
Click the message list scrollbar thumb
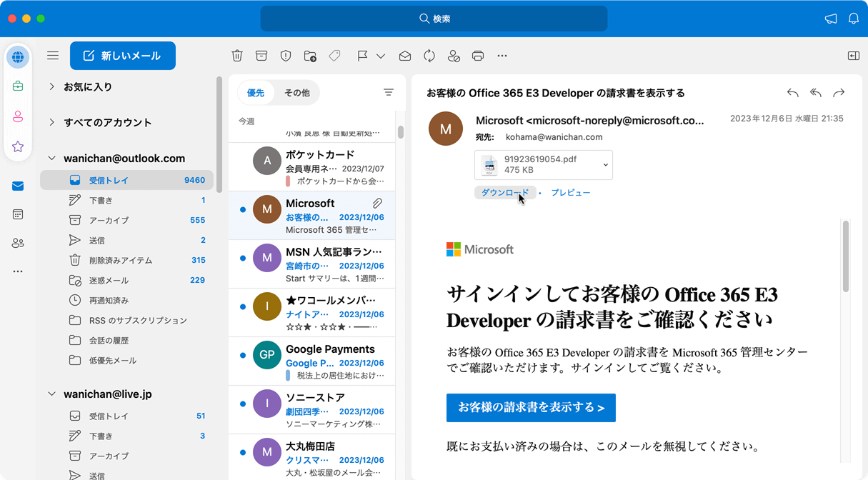pos(401,132)
